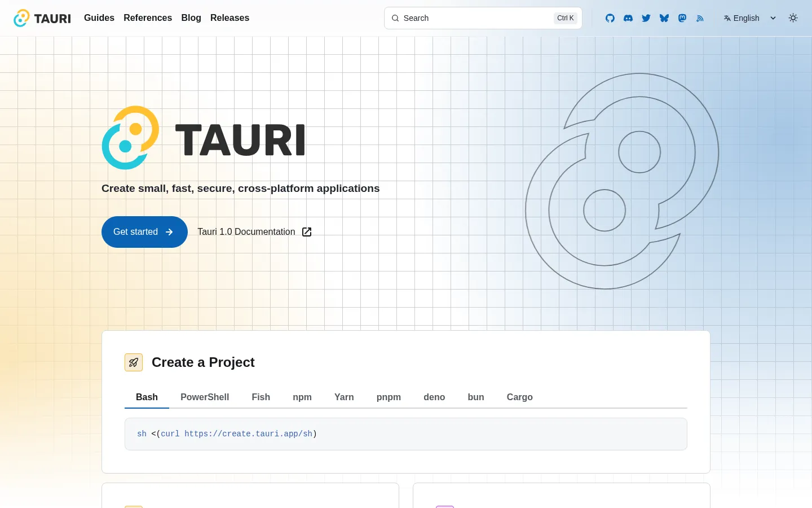
Task: Select the Cargo tab
Action: coord(520,397)
